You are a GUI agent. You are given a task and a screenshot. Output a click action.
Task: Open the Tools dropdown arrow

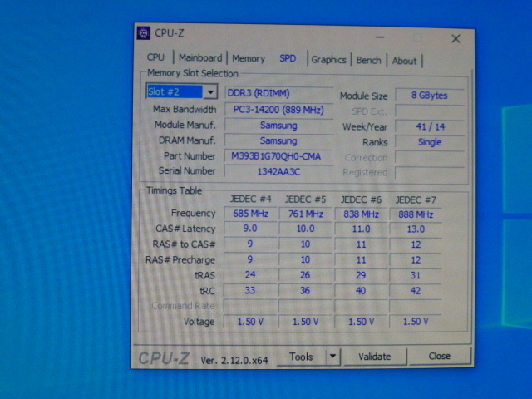332,357
